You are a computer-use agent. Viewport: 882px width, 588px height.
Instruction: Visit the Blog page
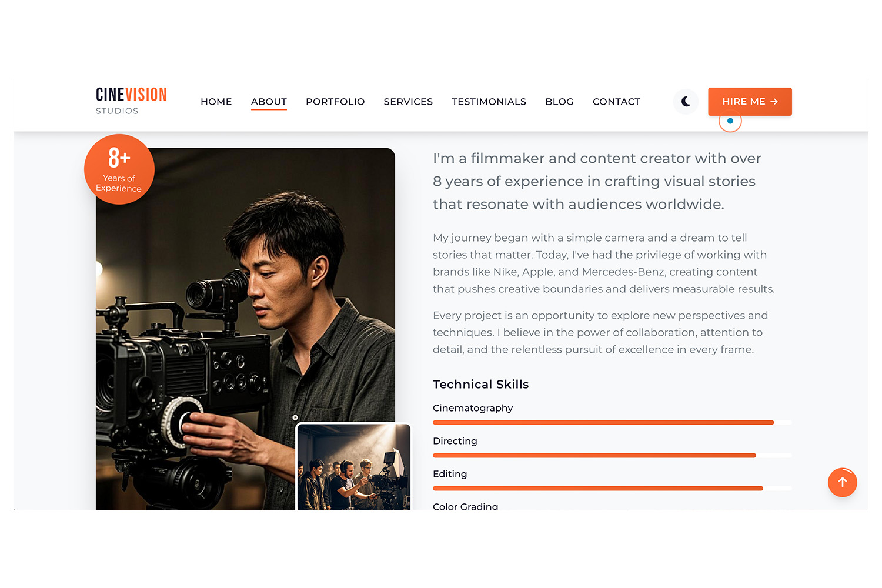[x=559, y=102]
